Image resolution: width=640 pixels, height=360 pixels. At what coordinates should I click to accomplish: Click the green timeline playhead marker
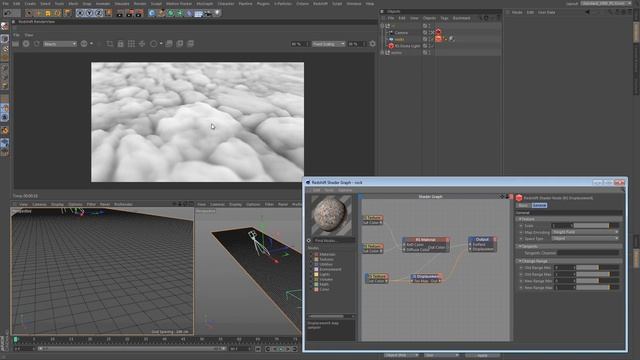point(16,339)
